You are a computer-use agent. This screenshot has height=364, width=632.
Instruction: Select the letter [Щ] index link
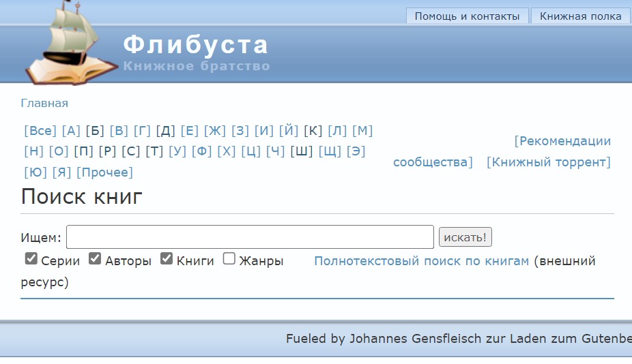point(330,151)
